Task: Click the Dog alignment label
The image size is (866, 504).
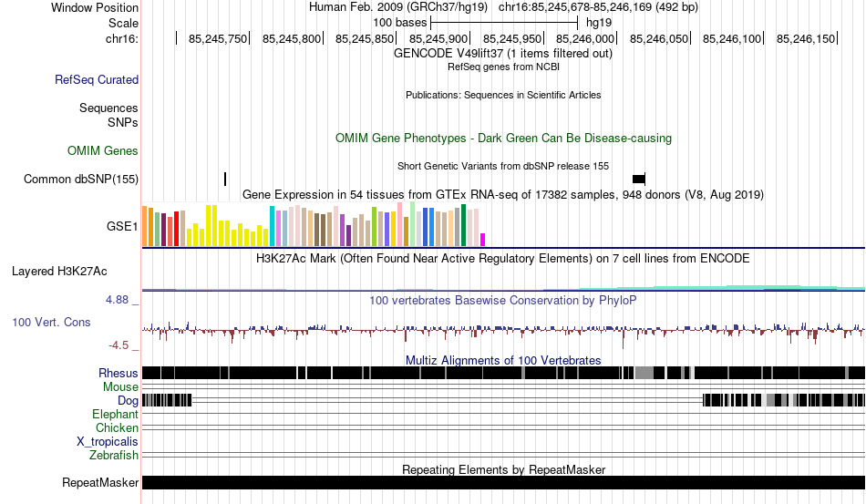Action: (128, 401)
